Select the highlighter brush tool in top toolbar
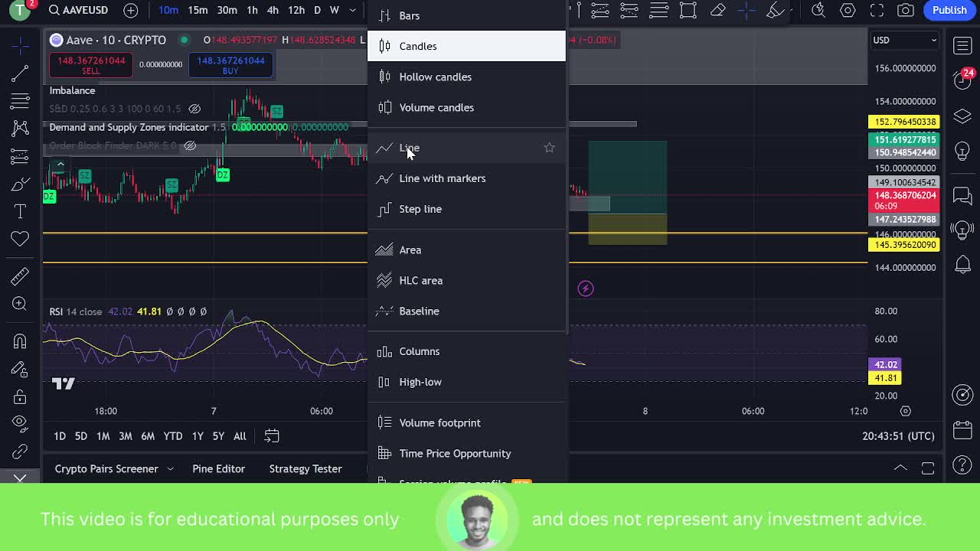This screenshot has width=980, height=551. coord(776,10)
